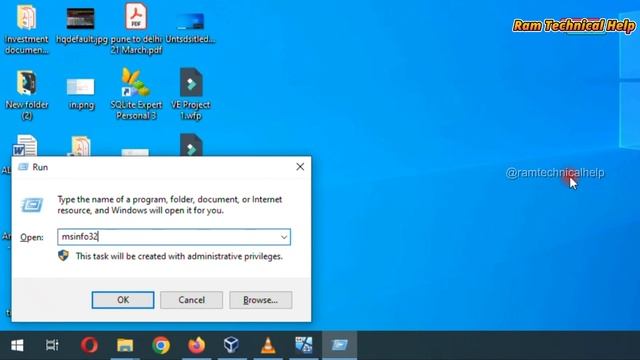Close the Run dialog with X

click(x=300, y=167)
